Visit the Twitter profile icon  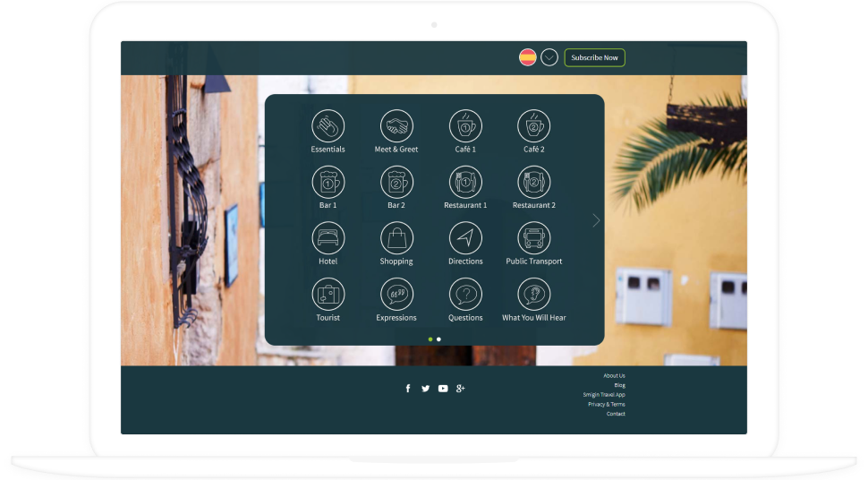click(x=425, y=389)
